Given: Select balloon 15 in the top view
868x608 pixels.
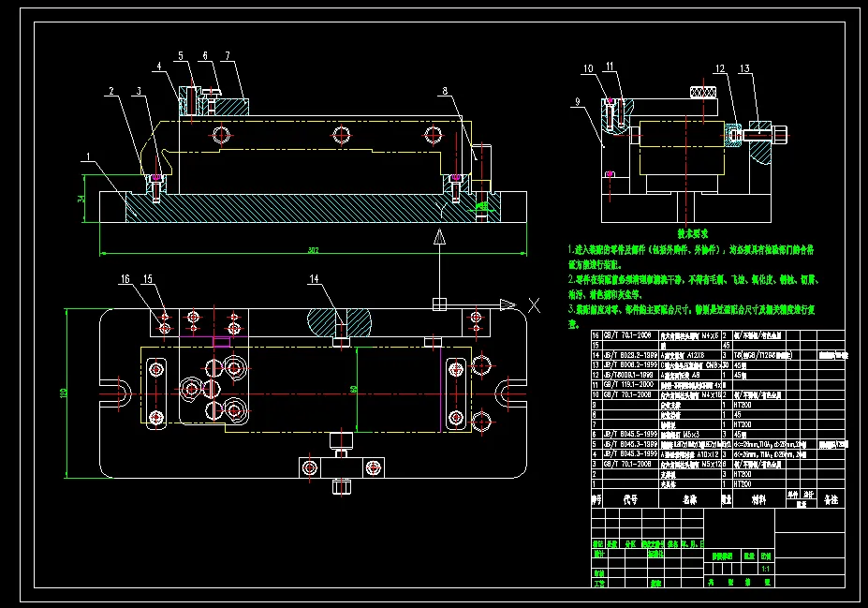Looking at the screenshot, I should click(x=148, y=279).
